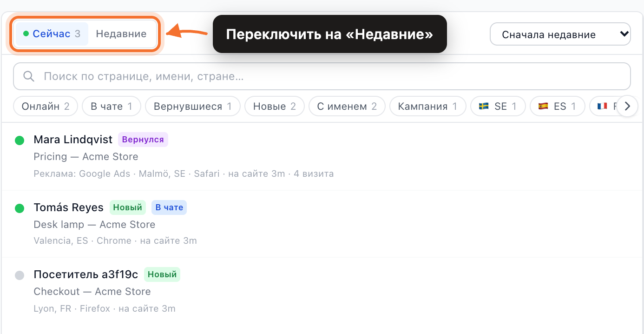Toggle the «В чате» filter chip
Viewport: 644px width, 334px height.
coord(112,106)
